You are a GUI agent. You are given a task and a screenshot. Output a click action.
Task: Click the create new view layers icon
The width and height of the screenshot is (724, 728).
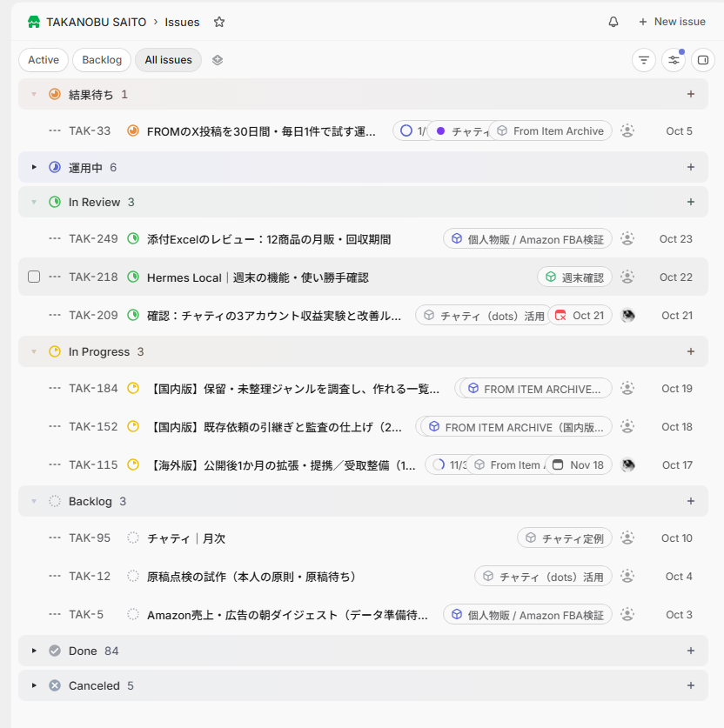coord(218,60)
